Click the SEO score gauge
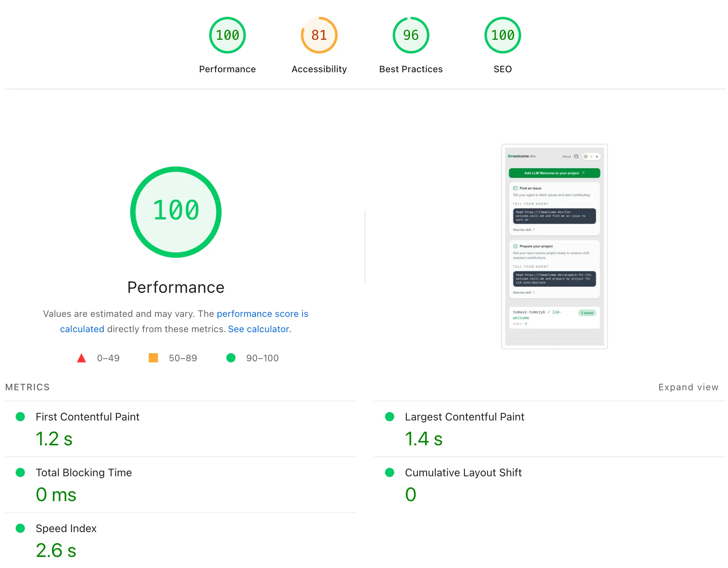The width and height of the screenshot is (728, 568). 502,35
